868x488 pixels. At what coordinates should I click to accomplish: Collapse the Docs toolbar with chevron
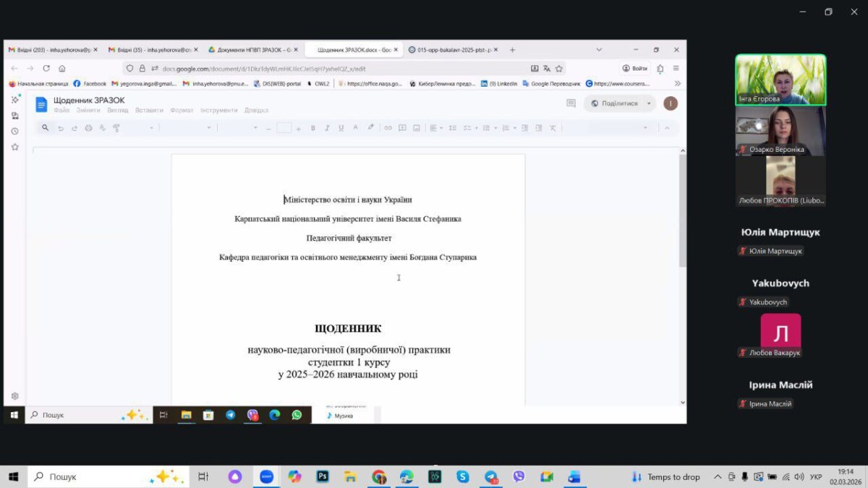point(666,128)
